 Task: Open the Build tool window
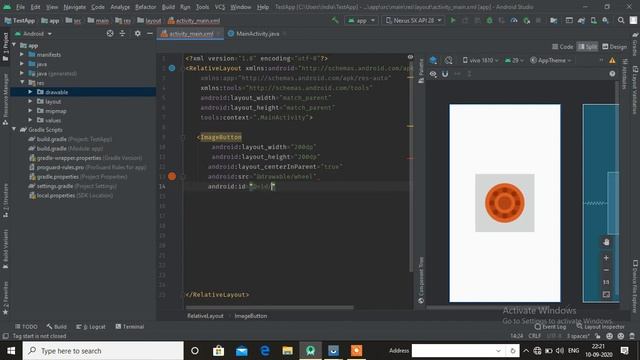[56, 327]
